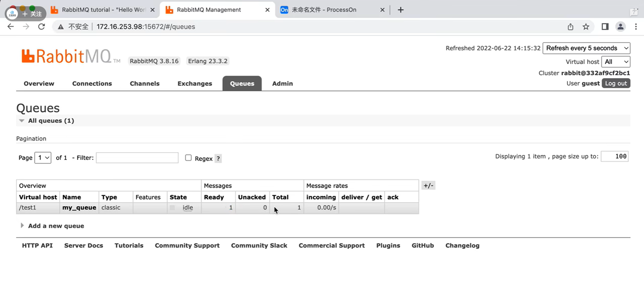The image size is (644, 292).
Task: Open the Commercial Support link
Action: tap(332, 246)
